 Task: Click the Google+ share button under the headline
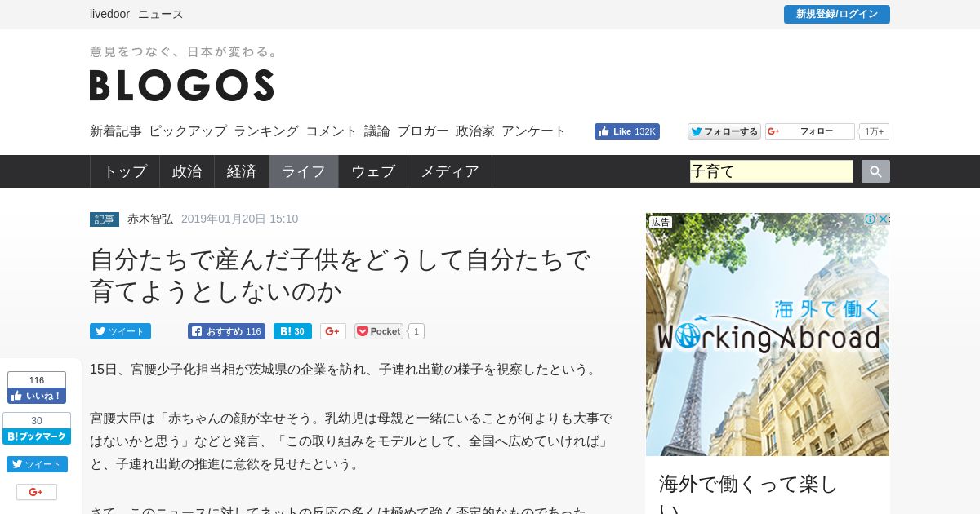tap(333, 331)
